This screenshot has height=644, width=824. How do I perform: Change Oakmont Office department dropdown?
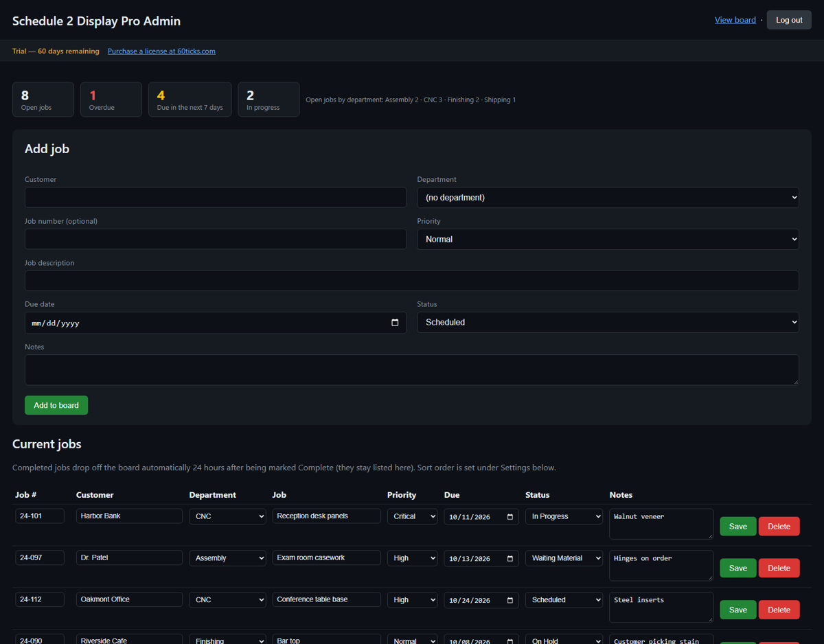227,599
